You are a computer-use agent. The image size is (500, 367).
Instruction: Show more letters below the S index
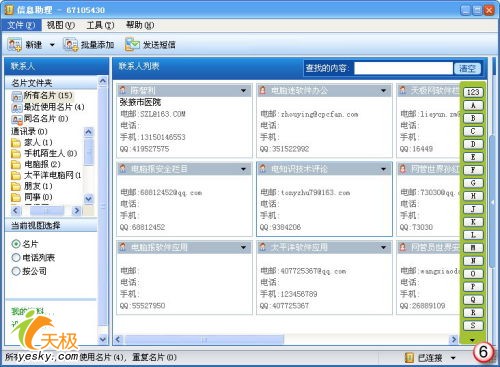click(473, 340)
